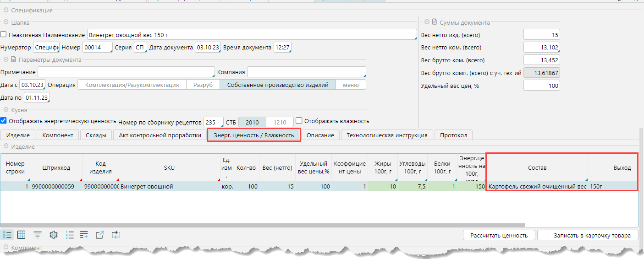Collapse the Кухня section
The height and width of the screenshot is (259, 644).
click(x=6, y=110)
